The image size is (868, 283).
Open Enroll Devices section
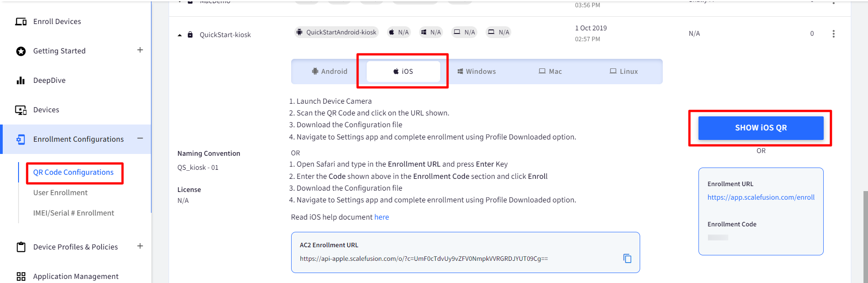click(57, 22)
